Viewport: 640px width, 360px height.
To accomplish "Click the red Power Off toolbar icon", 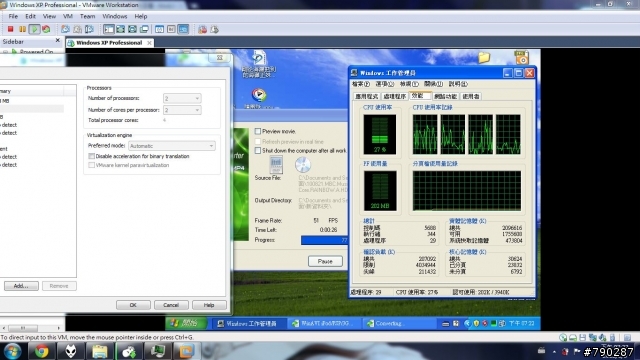I will coord(11,29).
